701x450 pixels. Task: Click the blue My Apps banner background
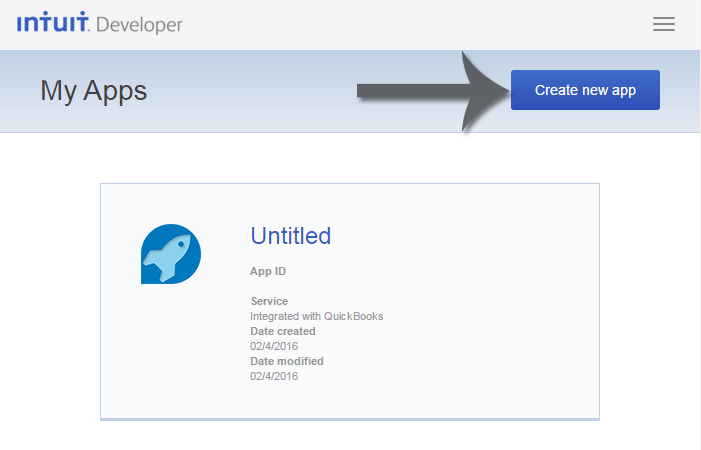[x=250, y=110]
